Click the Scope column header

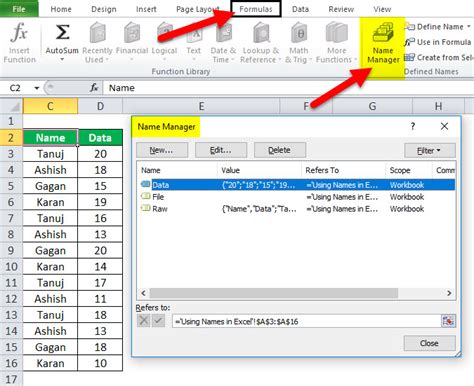click(409, 170)
